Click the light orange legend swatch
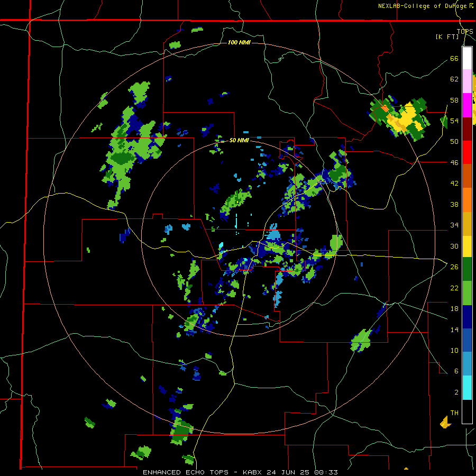Image resolution: width=476 pixels, height=476 pixels. (467, 200)
